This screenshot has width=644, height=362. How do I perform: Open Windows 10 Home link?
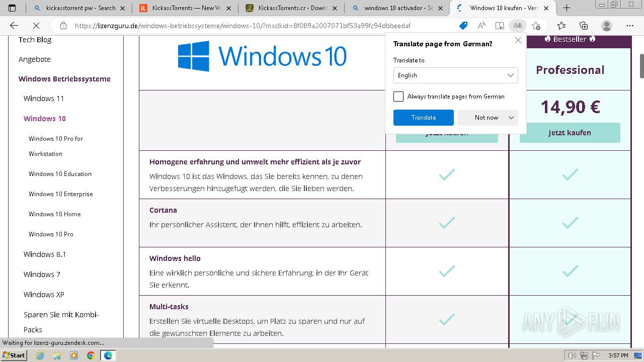coord(55,214)
